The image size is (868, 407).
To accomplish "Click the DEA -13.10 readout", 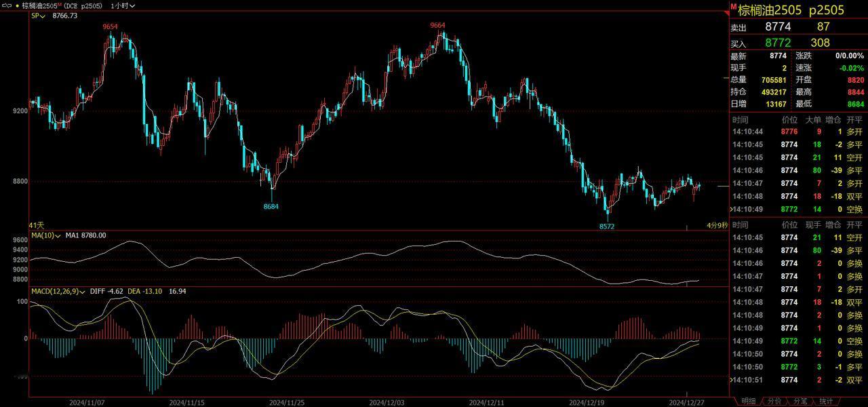I will point(144,291).
